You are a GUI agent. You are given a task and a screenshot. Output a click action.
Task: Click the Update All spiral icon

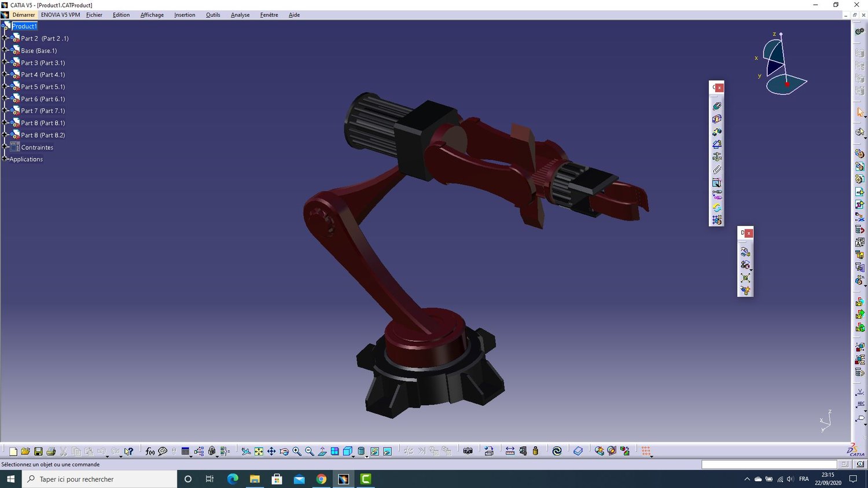(x=557, y=452)
